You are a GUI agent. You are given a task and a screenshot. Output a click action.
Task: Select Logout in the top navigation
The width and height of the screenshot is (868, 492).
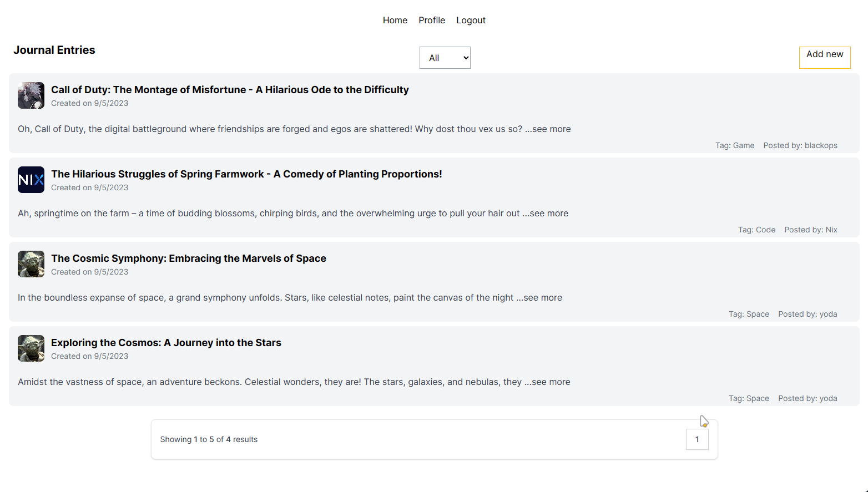pyautogui.click(x=471, y=20)
